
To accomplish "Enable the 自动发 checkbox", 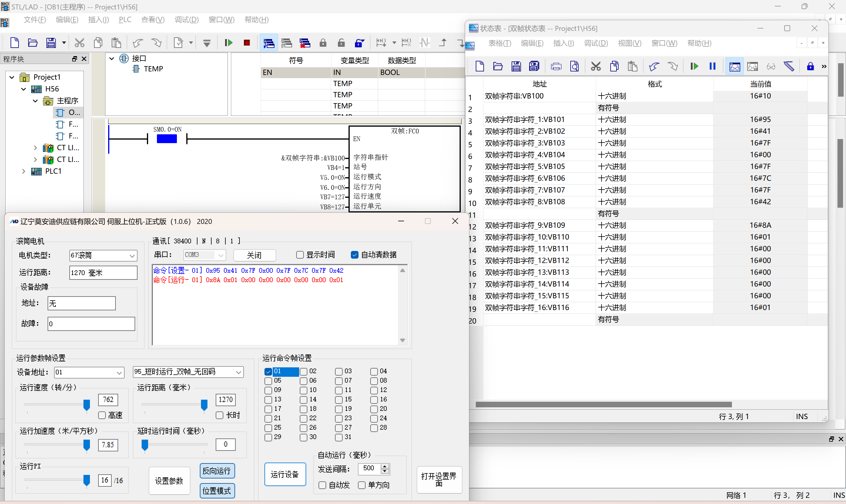I will coord(322,485).
